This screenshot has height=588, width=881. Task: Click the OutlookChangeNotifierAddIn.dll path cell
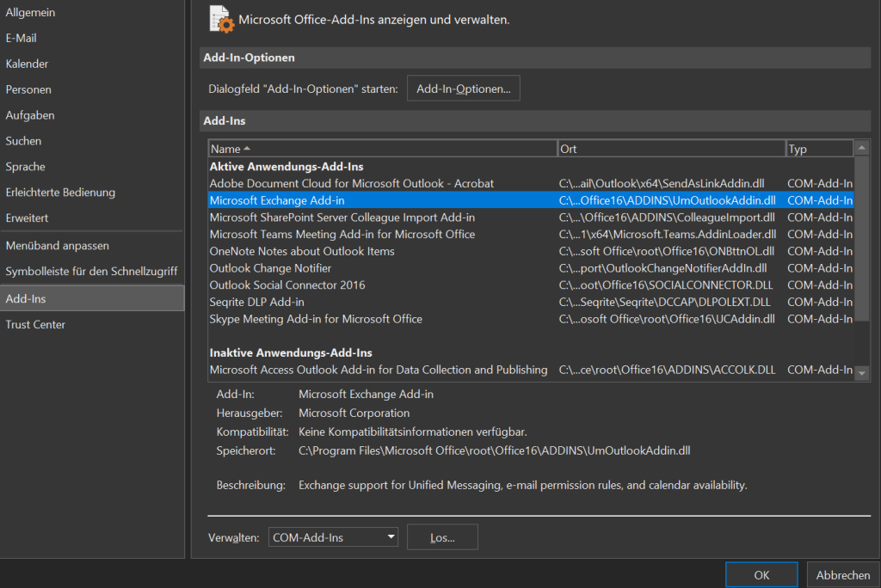(663, 268)
